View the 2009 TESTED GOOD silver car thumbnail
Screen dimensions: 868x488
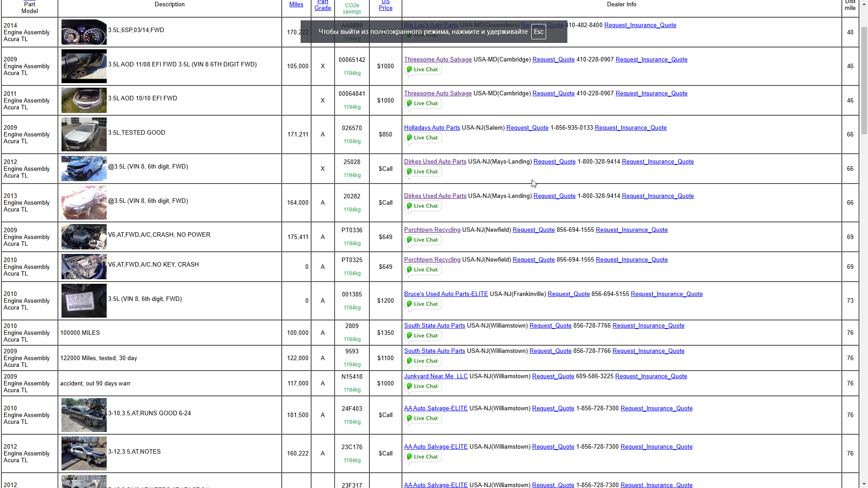click(x=84, y=134)
